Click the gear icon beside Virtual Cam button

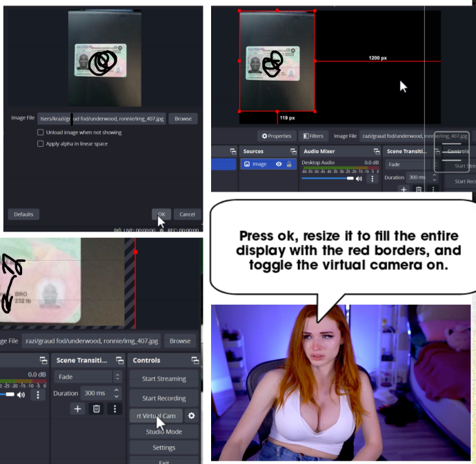point(191,416)
